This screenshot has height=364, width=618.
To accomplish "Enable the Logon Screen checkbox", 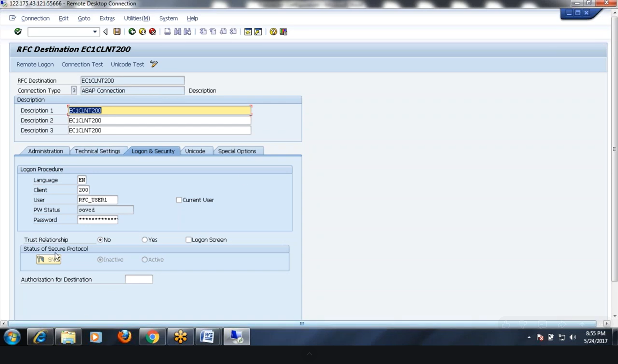I will coord(188,240).
